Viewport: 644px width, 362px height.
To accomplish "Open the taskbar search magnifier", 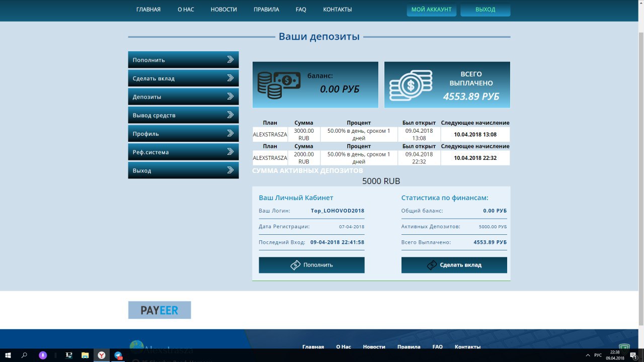I will click(24, 355).
